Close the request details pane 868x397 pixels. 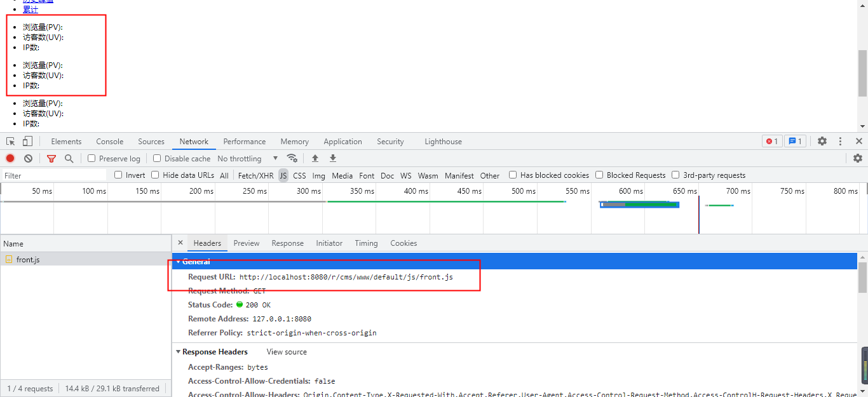click(x=180, y=243)
